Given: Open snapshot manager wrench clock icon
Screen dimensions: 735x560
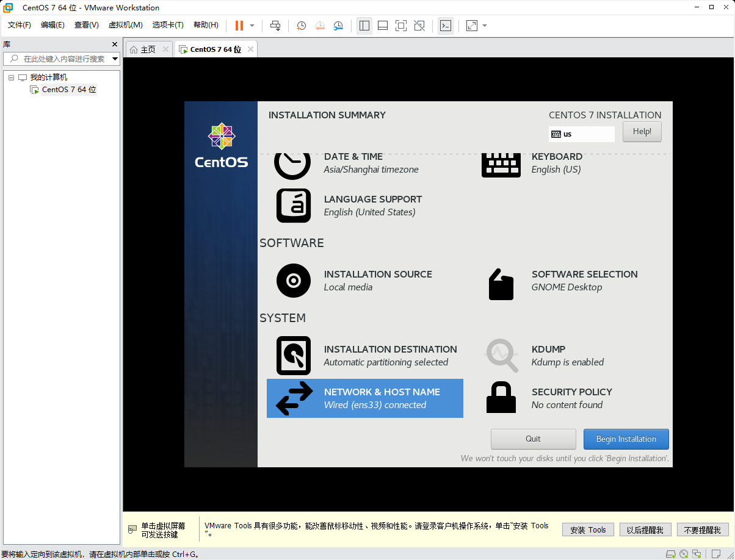Looking at the screenshot, I should pos(338,26).
